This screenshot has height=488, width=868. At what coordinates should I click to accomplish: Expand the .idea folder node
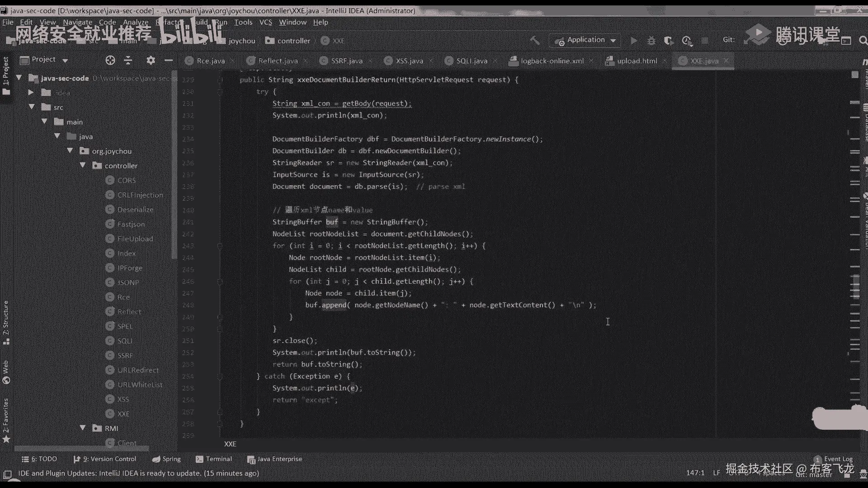pos(31,93)
